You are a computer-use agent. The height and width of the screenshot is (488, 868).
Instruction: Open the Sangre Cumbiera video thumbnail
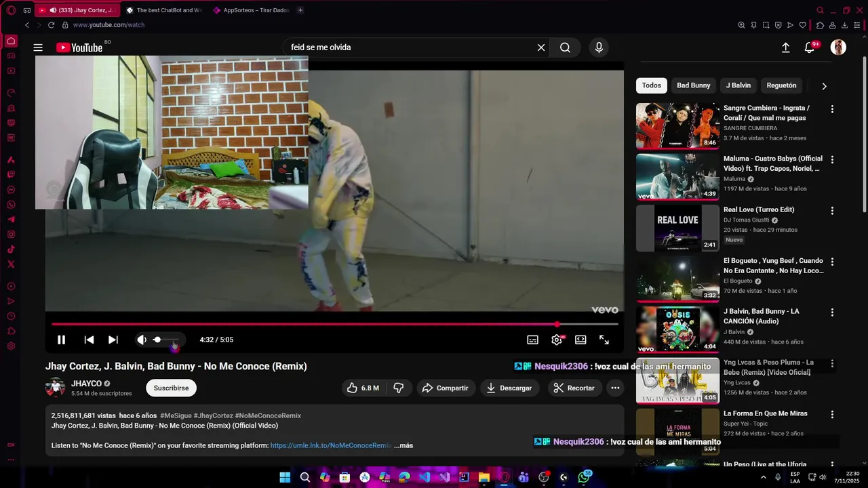pos(677,126)
